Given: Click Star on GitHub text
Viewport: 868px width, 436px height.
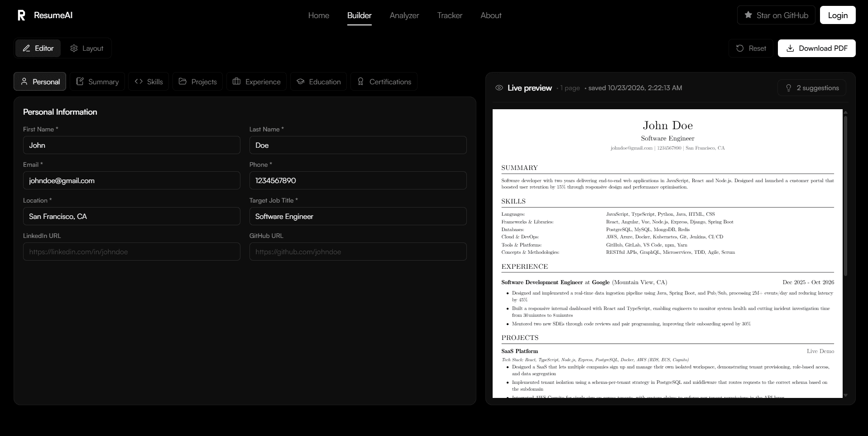Looking at the screenshot, I should pos(782,15).
